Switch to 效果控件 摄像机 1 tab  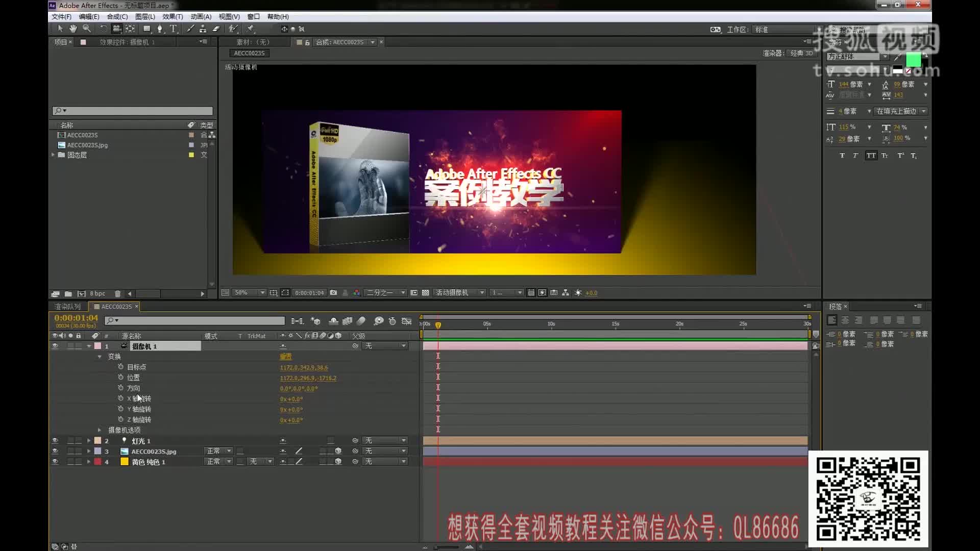pyautogui.click(x=127, y=42)
